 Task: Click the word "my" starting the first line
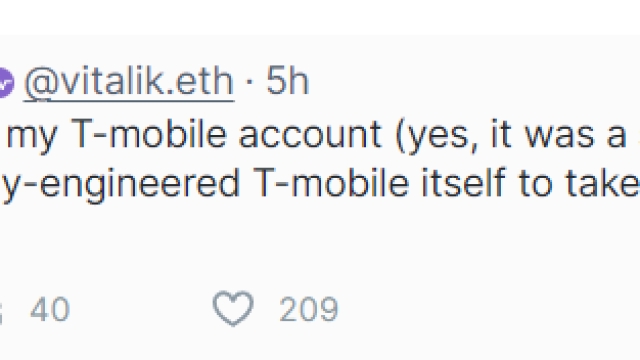31,137
